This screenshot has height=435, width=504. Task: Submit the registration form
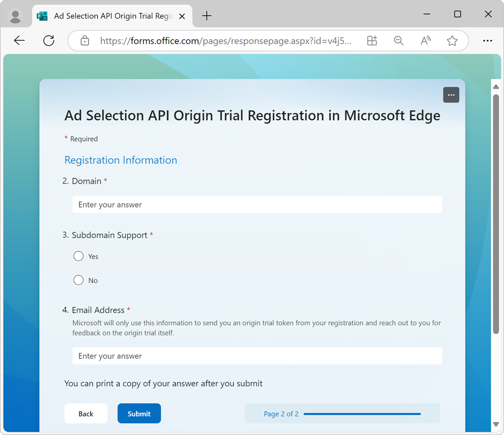139,413
